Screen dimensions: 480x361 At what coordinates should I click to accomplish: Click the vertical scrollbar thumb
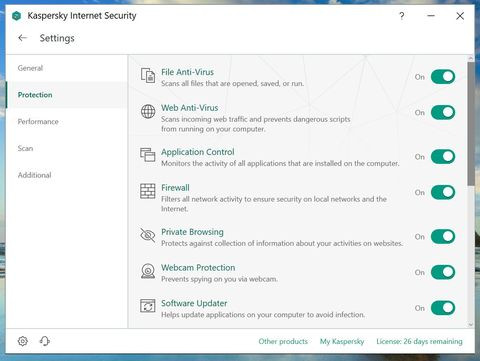(x=471, y=123)
